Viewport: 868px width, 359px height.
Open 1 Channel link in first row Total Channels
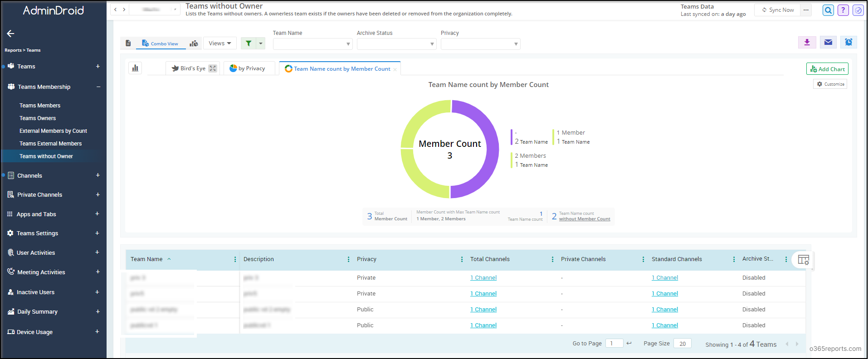483,278
